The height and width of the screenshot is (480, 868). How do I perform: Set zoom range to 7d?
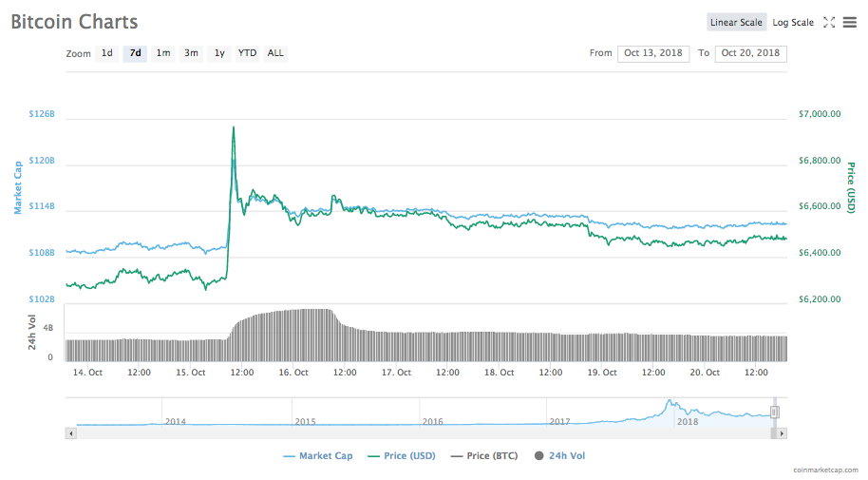pyautogui.click(x=135, y=53)
